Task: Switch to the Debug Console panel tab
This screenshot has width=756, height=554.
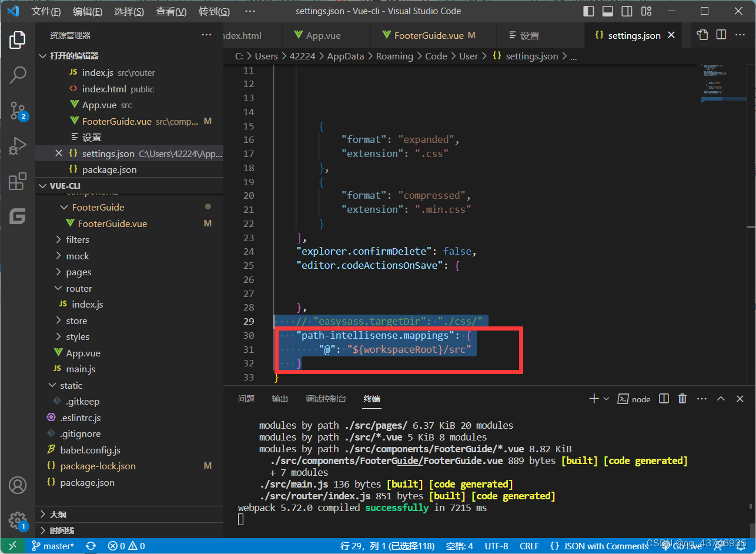Action: [326, 399]
